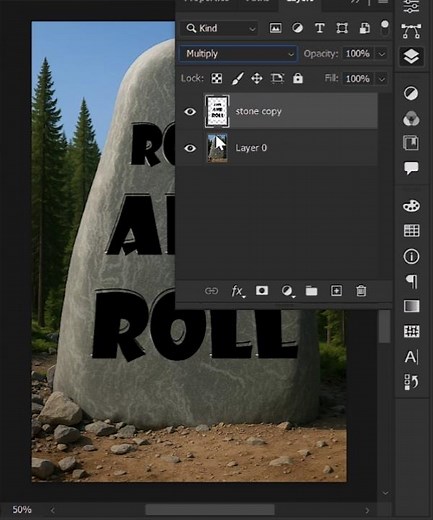Open the Info panel icon
Viewport: 433px width, 520px height.
point(411,257)
